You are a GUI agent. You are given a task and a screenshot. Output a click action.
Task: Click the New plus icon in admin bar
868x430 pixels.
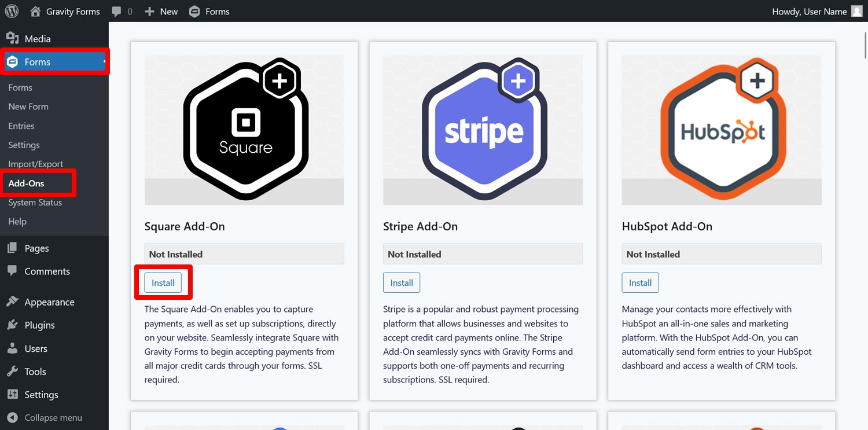point(149,12)
